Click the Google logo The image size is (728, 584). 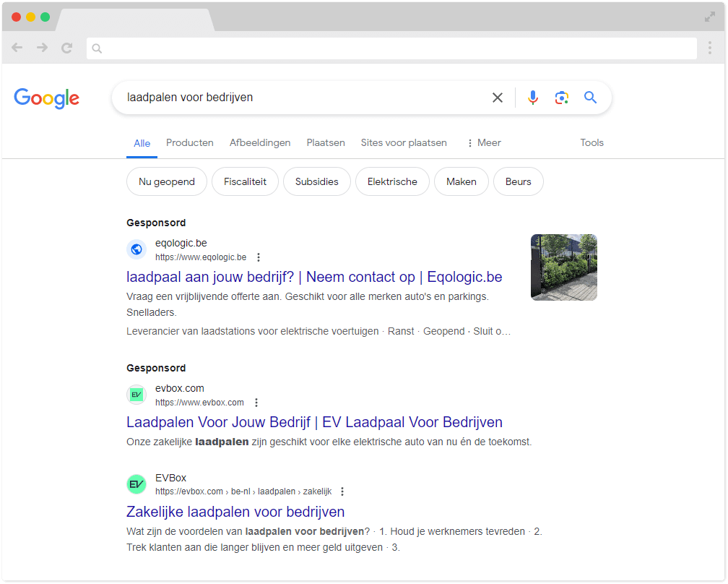coord(46,98)
